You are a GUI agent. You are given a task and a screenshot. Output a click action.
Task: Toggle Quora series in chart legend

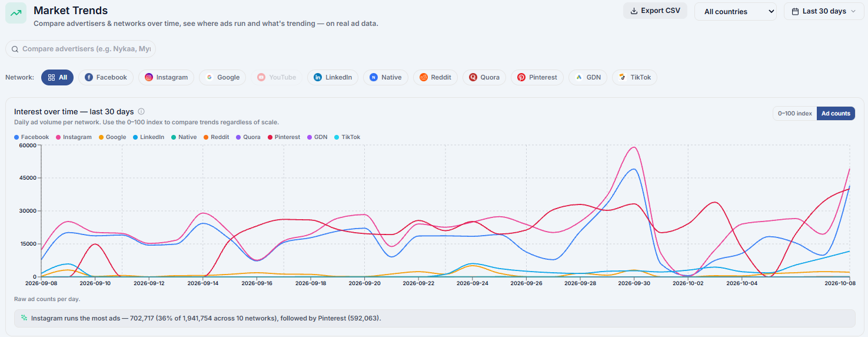pyautogui.click(x=248, y=137)
